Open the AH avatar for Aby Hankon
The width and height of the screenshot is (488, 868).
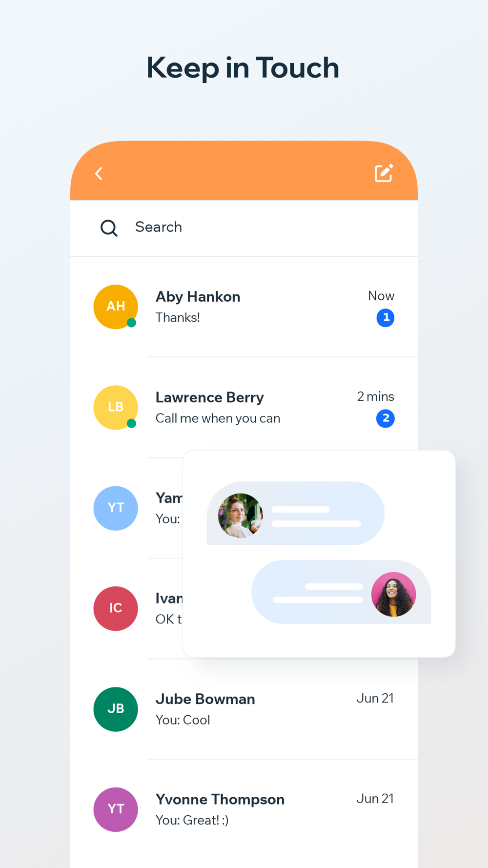(x=116, y=307)
